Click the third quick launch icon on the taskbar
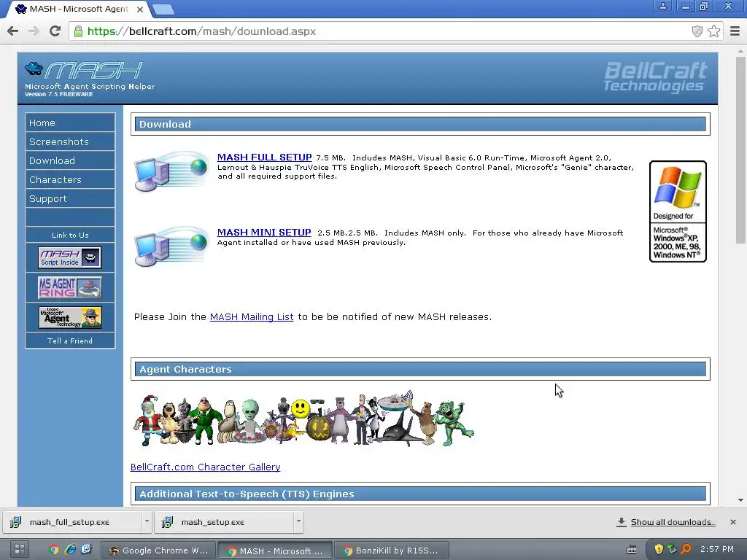This screenshot has width=747, height=560. pos(86,550)
